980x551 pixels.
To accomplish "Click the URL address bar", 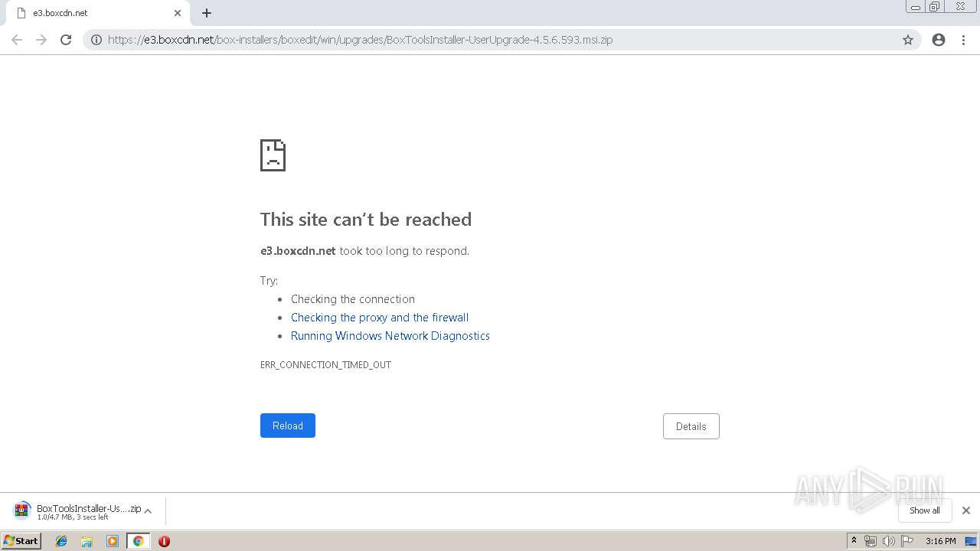I will point(501,40).
